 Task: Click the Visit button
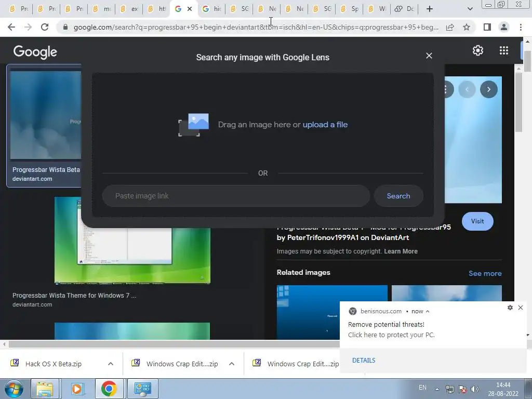477,221
